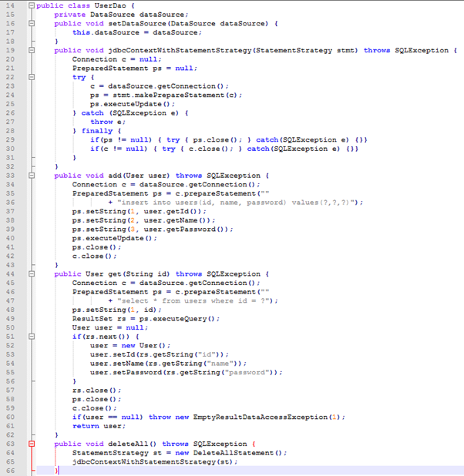This screenshot has height=476, width=464.
Task: Click 'ps.executeUpdate();' on line 40
Action: (x=115, y=238)
